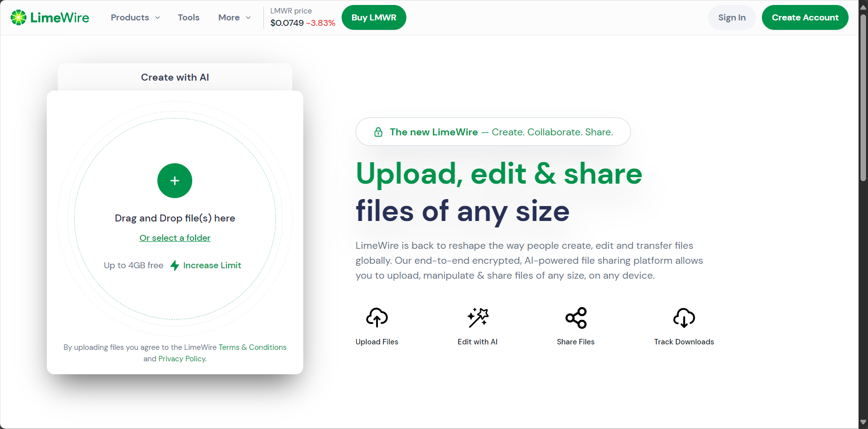Viewport: 868px width, 429px height.
Task: Click the Upload Files label
Action: coord(377,342)
